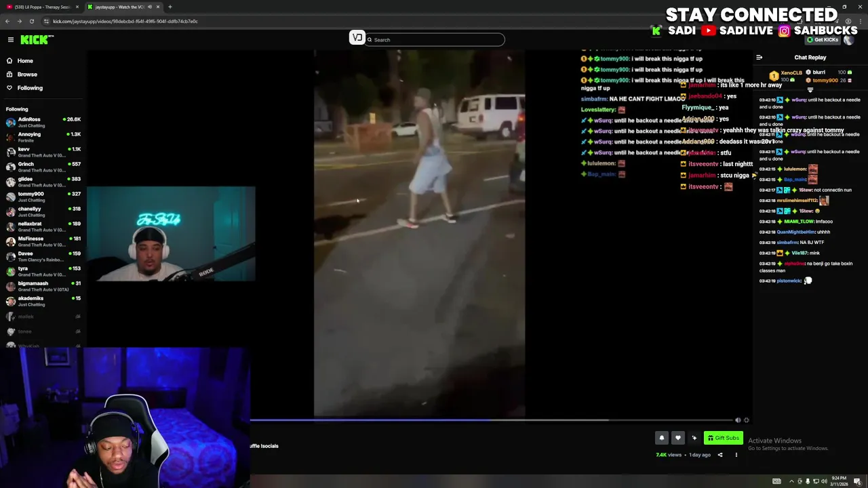Click the Kick search field
The height and width of the screenshot is (488, 868).
[x=434, y=40]
